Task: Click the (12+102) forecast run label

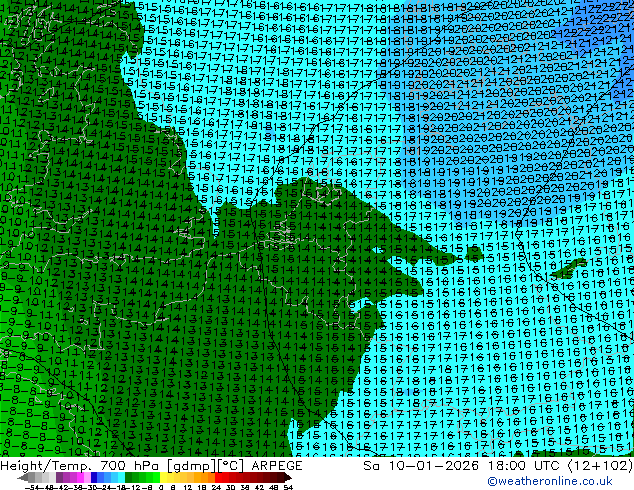Action: (x=600, y=466)
